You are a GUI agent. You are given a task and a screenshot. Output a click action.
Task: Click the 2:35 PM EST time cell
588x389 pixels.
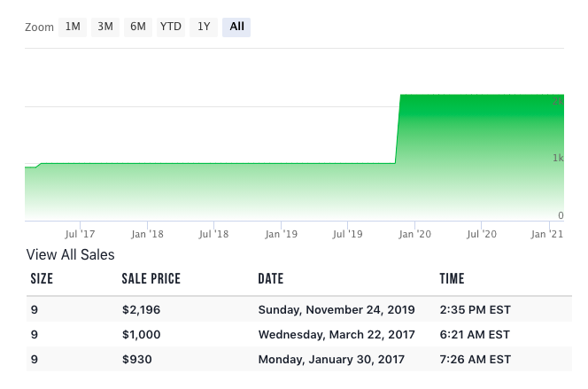tap(475, 310)
